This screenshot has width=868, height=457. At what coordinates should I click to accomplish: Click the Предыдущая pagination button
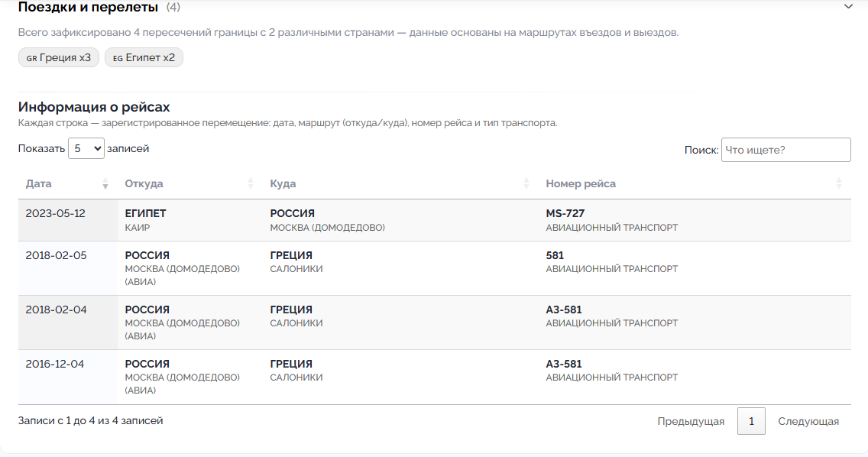pyautogui.click(x=691, y=421)
